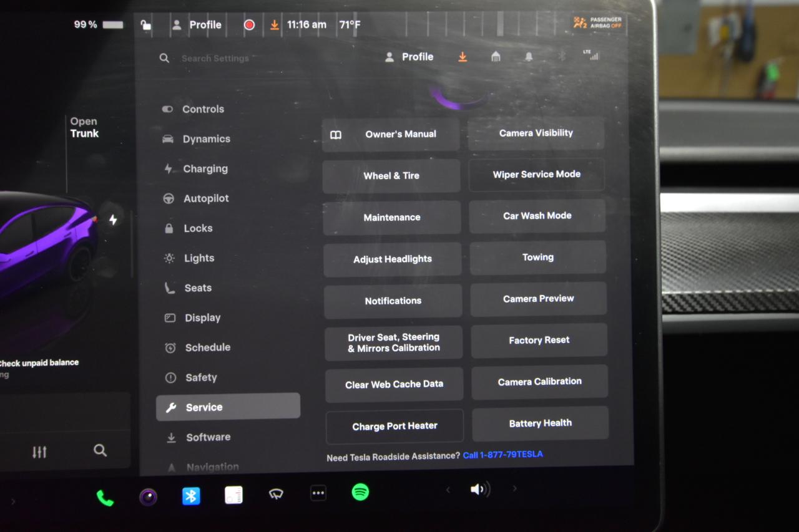799x532 pixels.
Task: Click the Search Settings field
Action: point(215,58)
